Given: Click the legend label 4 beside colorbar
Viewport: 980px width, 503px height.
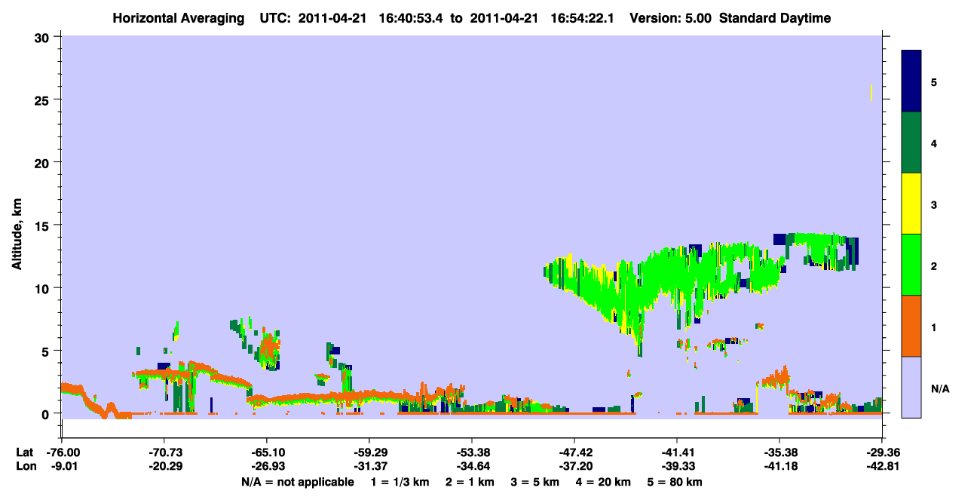Looking at the screenshot, I should [934, 143].
